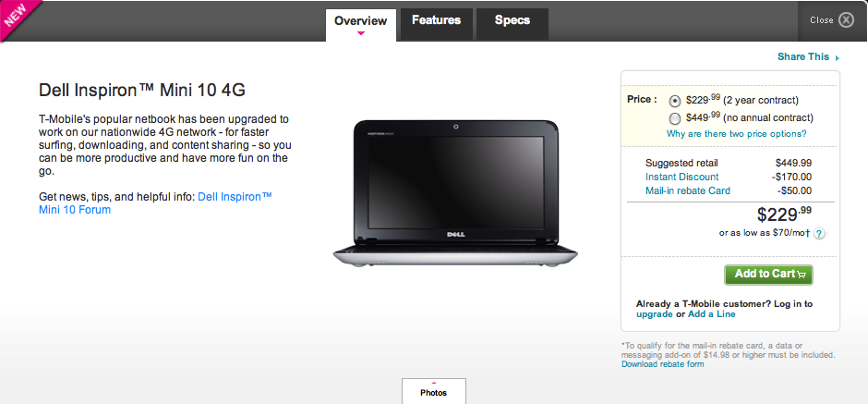Viewport: 868px width, 404px height.
Task: Select the $229.99 two year contract option
Action: [675, 101]
